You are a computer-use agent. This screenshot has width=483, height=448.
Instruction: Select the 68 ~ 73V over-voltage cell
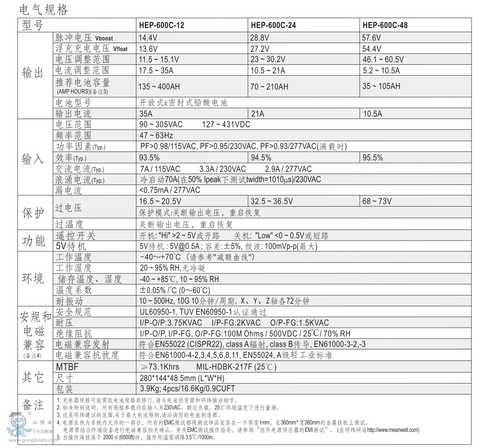click(x=377, y=201)
